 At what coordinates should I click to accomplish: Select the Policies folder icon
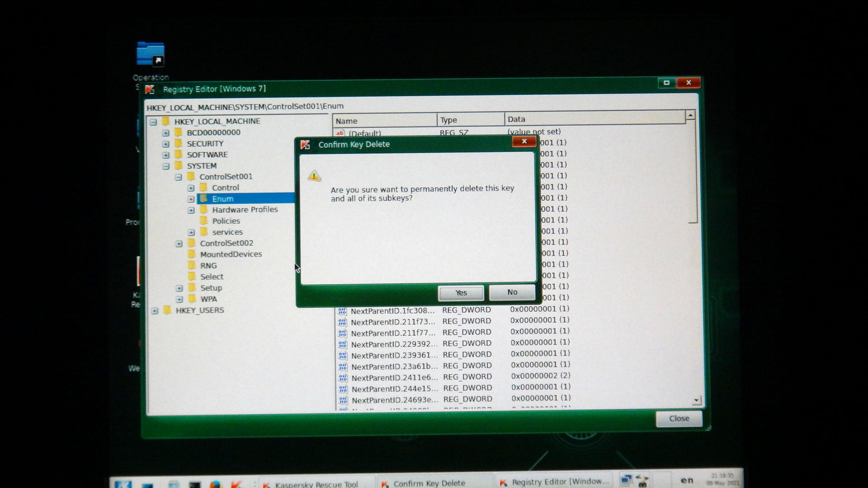204,221
